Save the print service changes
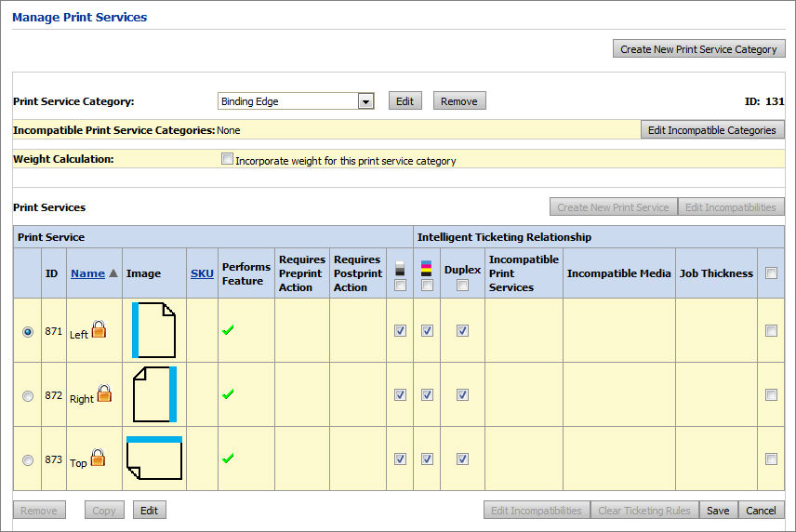Viewport: 796px width, 532px height. (x=717, y=510)
